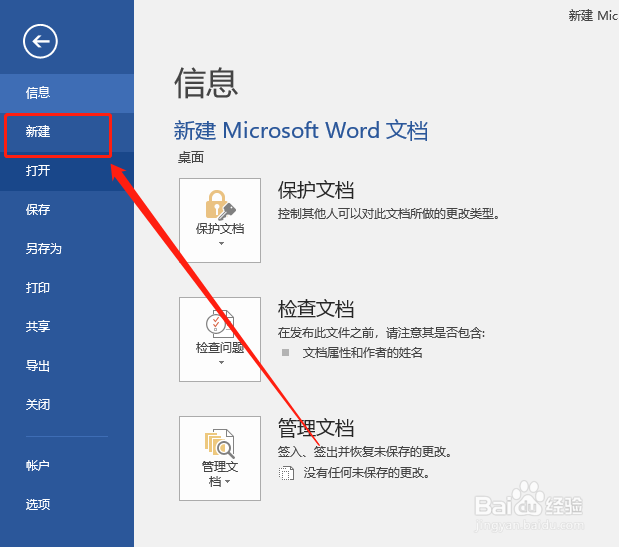The height and width of the screenshot is (547, 619).
Task: Click the padlock and key 保护文档 icon
Action: (x=220, y=204)
